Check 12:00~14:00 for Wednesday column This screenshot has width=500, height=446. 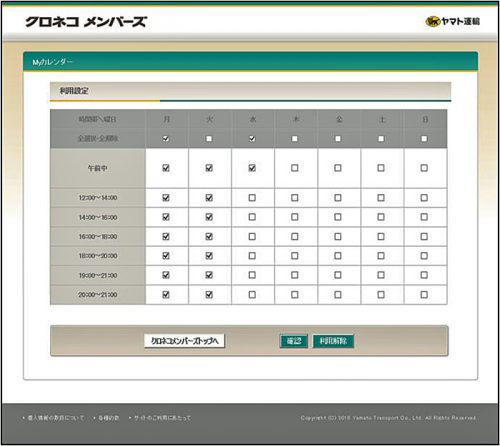click(x=252, y=198)
